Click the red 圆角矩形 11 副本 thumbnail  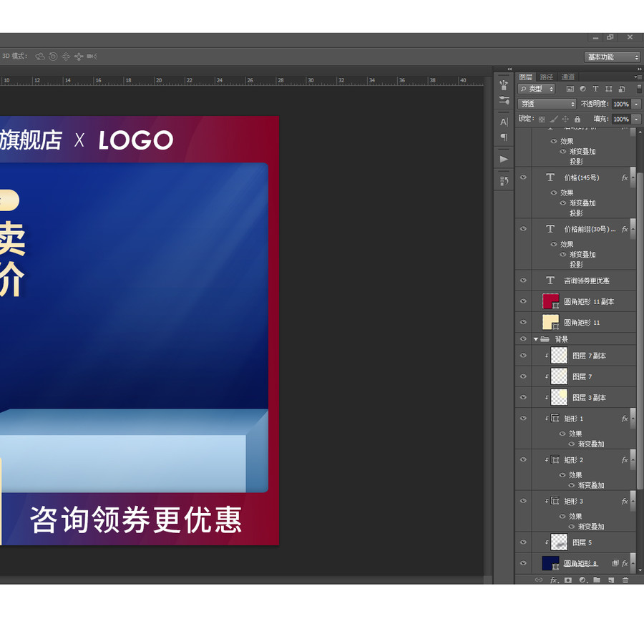pos(550,301)
